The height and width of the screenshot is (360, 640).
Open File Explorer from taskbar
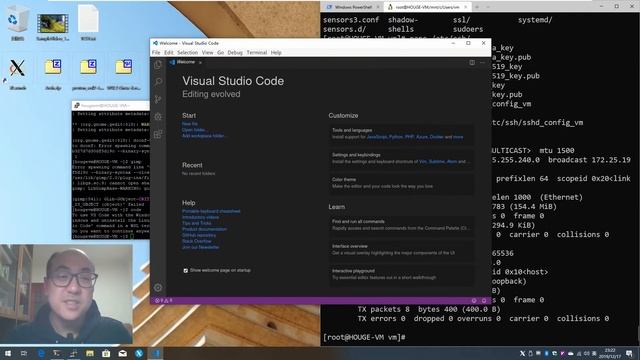point(90,353)
